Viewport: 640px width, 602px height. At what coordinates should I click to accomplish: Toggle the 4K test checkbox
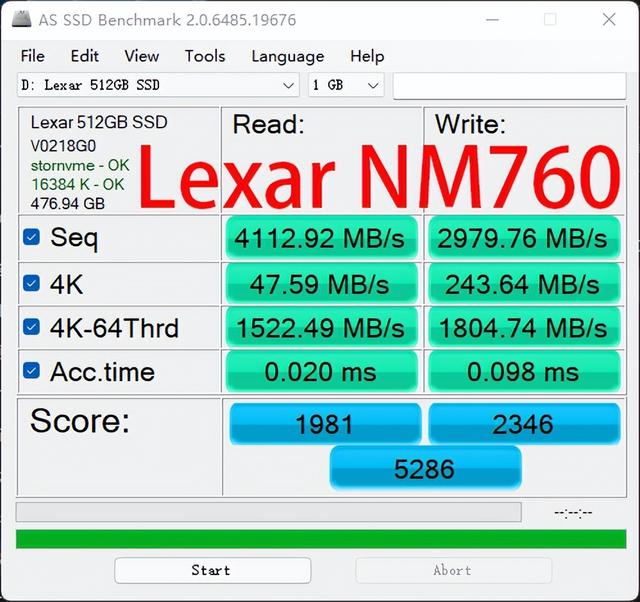pyautogui.click(x=31, y=283)
